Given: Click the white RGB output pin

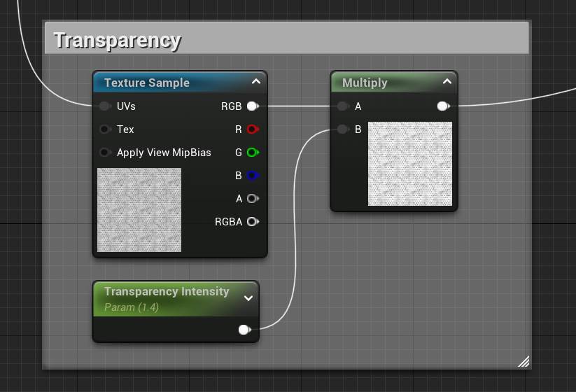Looking at the screenshot, I should [253, 106].
